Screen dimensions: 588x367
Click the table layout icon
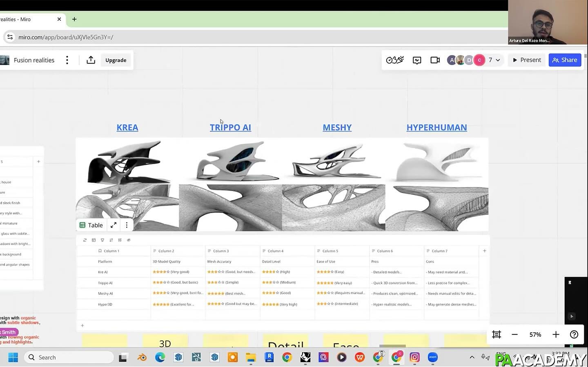pyautogui.click(x=94, y=240)
